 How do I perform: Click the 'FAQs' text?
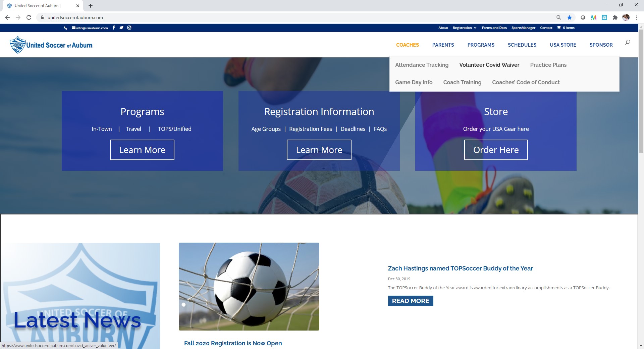click(x=380, y=129)
